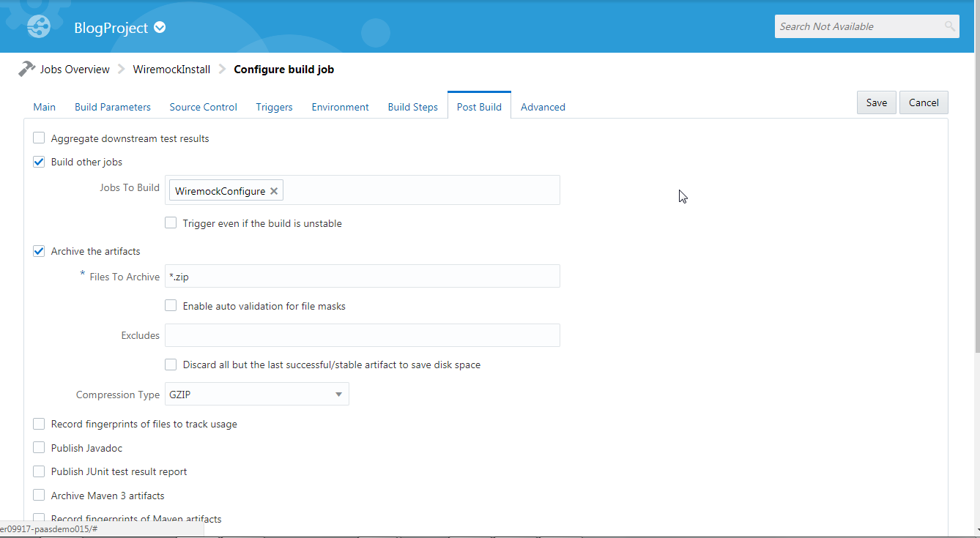Image resolution: width=980 pixels, height=538 pixels.
Task: Enable auto validation for file masks
Action: [x=170, y=305]
